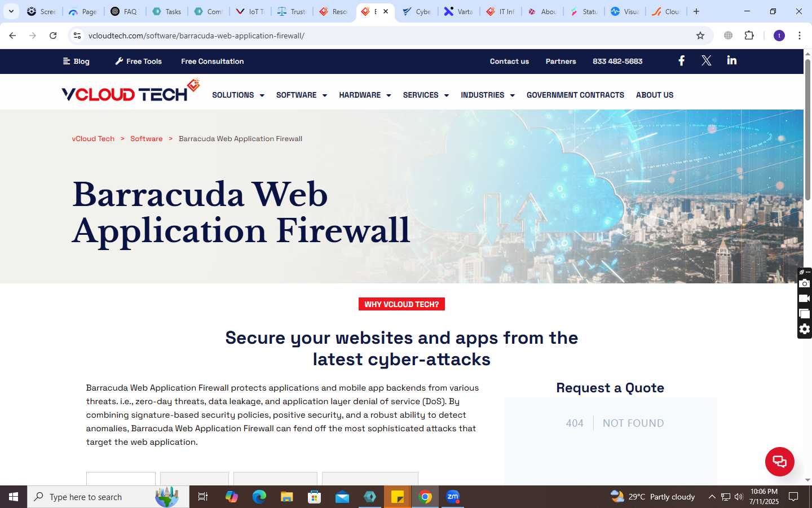Expand the Solutions dropdown menu

coord(238,95)
